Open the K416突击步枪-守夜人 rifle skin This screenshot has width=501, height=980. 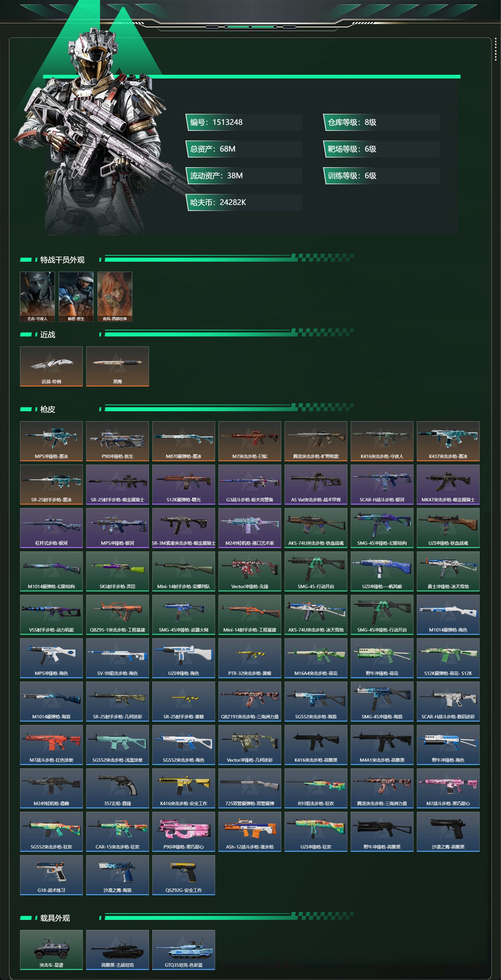pyautogui.click(x=382, y=441)
